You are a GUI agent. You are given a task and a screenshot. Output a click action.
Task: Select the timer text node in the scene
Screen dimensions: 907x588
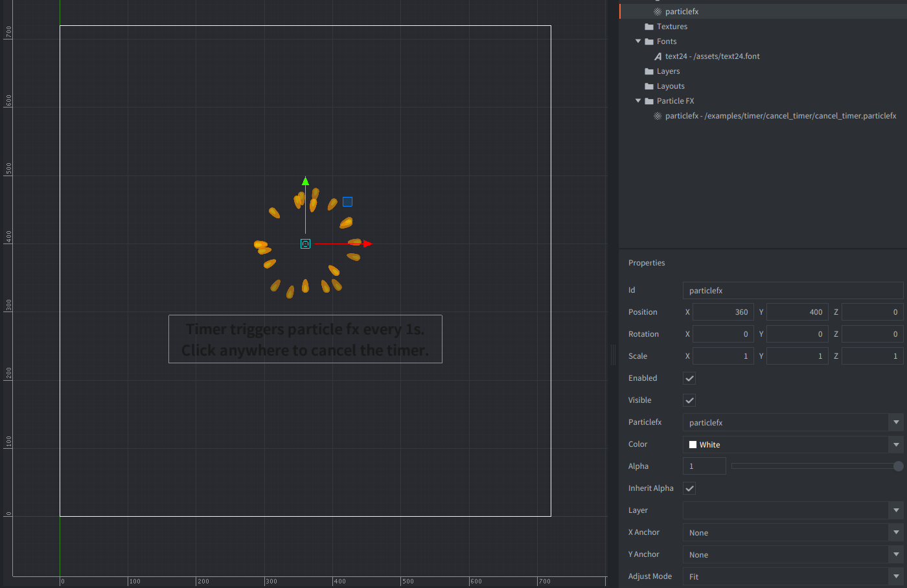(x=305, y=339)
